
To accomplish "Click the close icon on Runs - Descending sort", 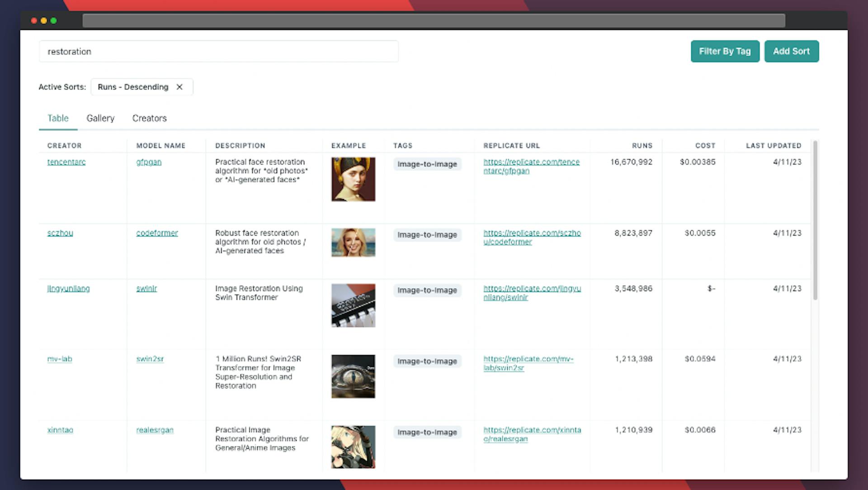I will coord(180,86).
